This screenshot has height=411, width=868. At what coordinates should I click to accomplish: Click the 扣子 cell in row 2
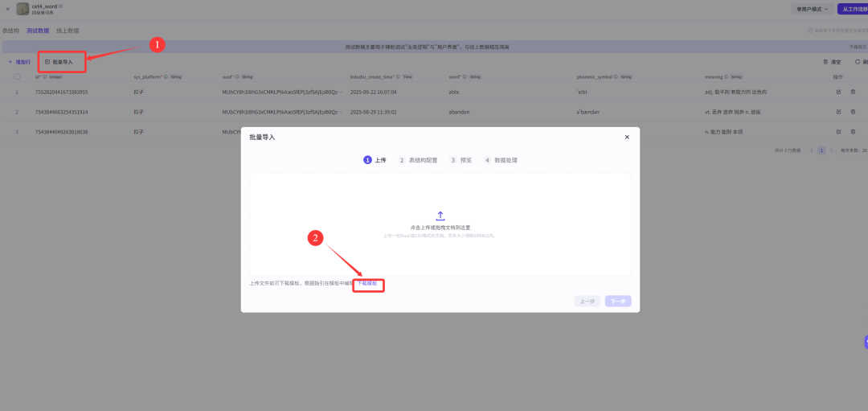point(138,112)
